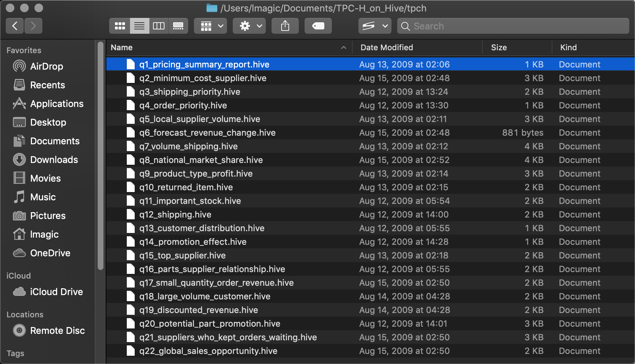This screenshot has width=635, height=364.
Task: Select q12_shipping.hive
Action: point(370,214)
